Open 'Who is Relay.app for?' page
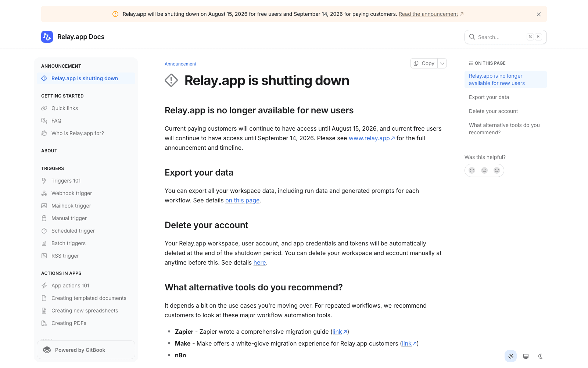This screenshot has width=588, height=368. [86, 133]
